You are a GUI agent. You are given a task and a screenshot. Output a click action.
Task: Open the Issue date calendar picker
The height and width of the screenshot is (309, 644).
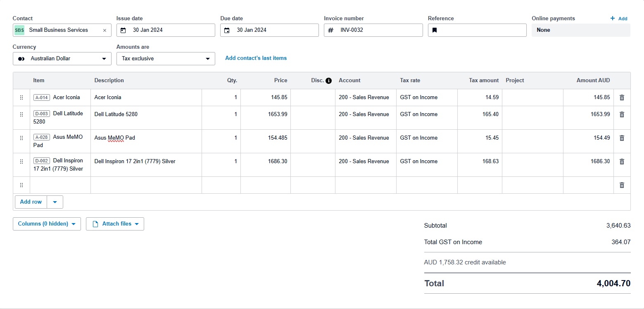(123, 30)
